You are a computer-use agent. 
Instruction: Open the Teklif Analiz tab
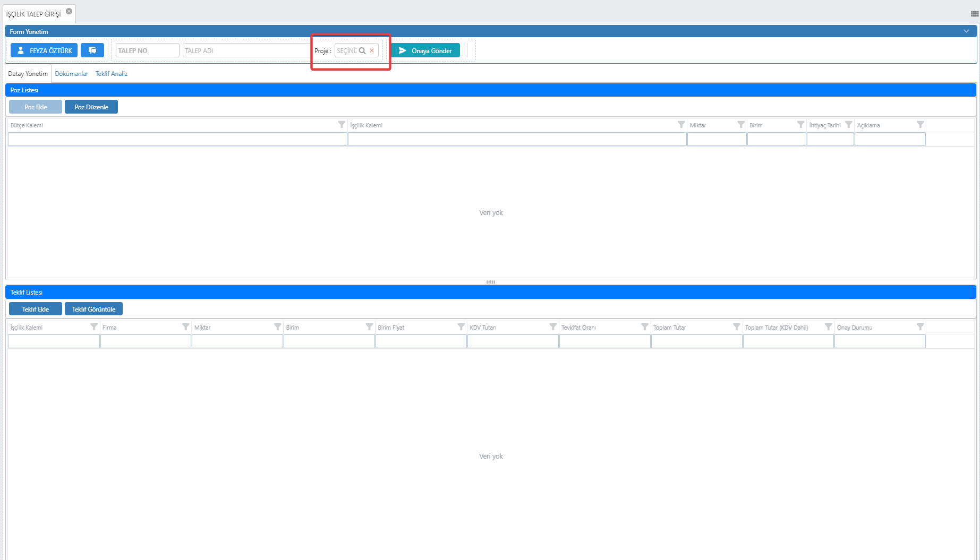112,74
